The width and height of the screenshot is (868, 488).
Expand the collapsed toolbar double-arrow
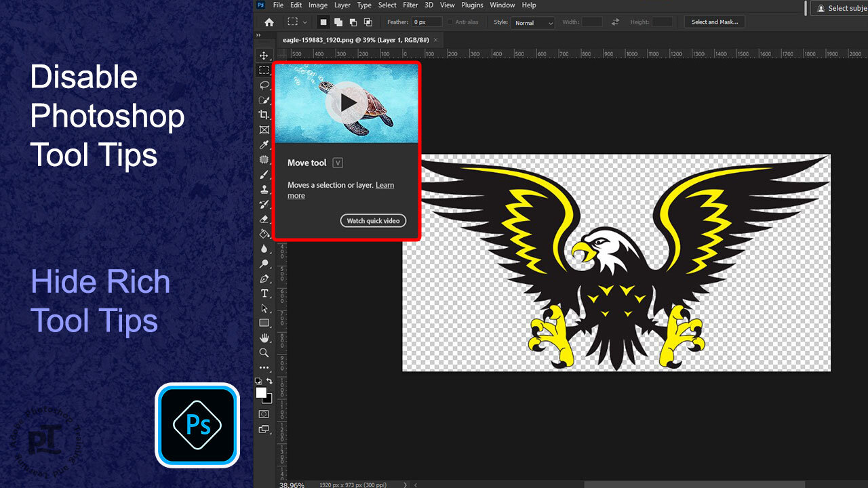tap(258, 35)
